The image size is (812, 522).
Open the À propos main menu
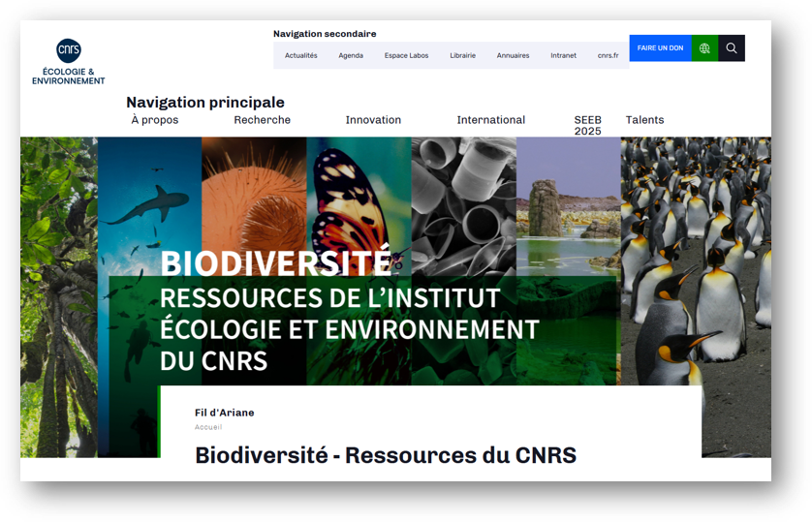[x=155, y=120]
